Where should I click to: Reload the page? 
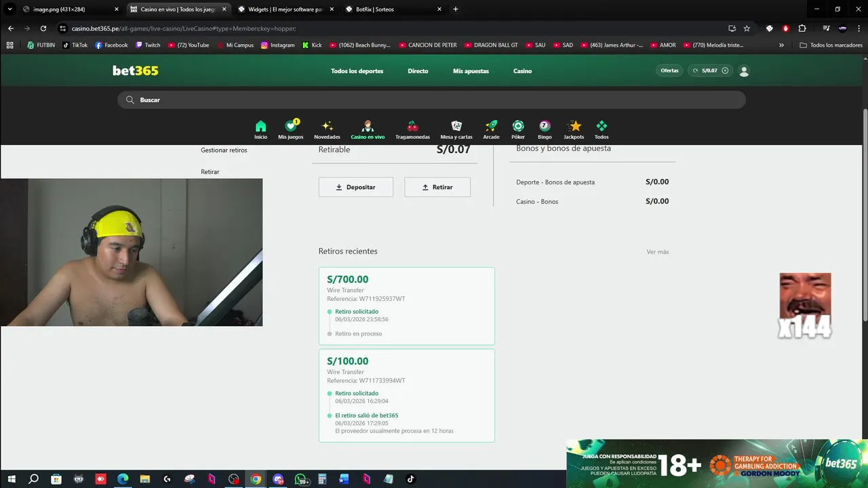[x=43, y=28]
